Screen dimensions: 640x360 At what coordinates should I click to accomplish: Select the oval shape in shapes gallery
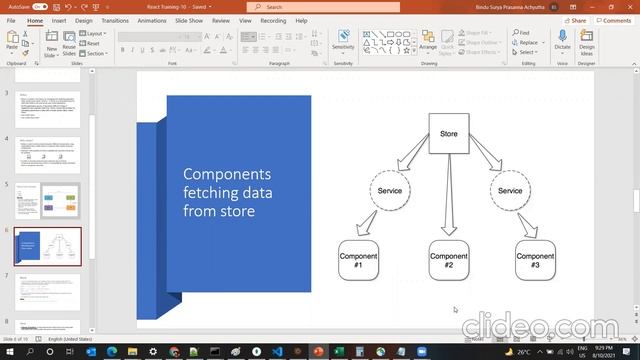pyautogui.click(x=399, y=34)
